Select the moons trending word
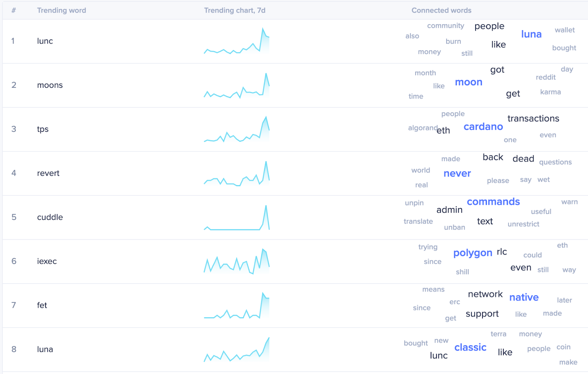Image resolution: width=588 pixels, height=374 pixels. [50, 85]
